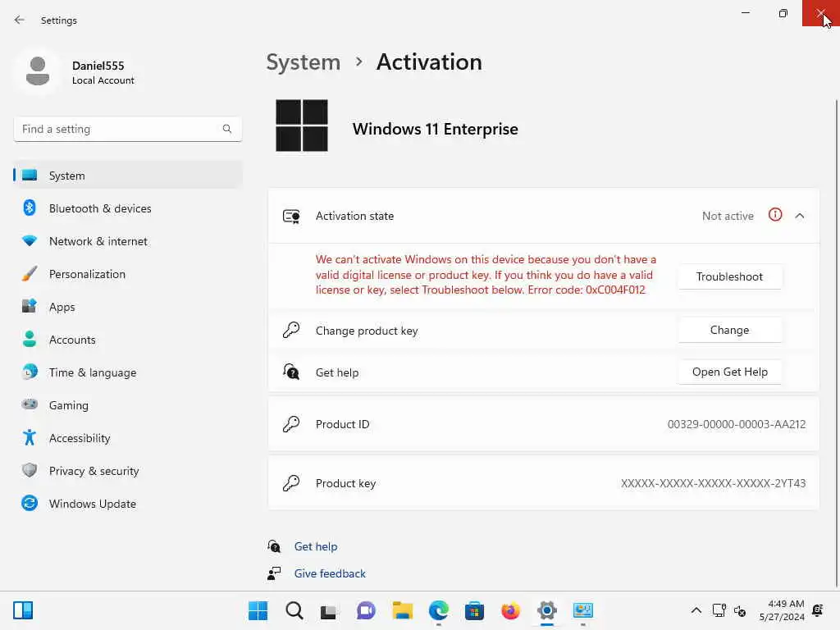Viewport: 840px width, 630px height.
Task: Collapse the Activation state section chevron
Action: 800,216
